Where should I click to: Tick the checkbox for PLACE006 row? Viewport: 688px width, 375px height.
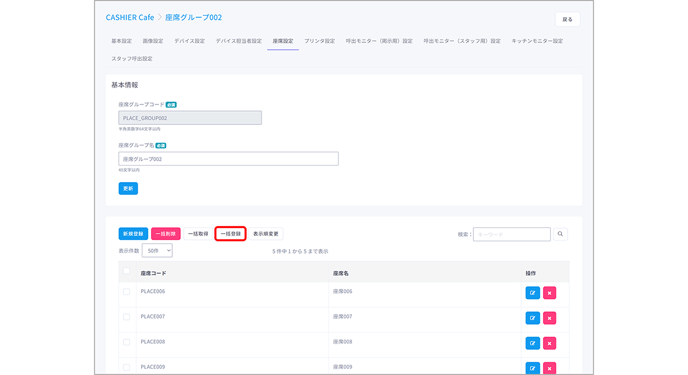pos(126,292)
